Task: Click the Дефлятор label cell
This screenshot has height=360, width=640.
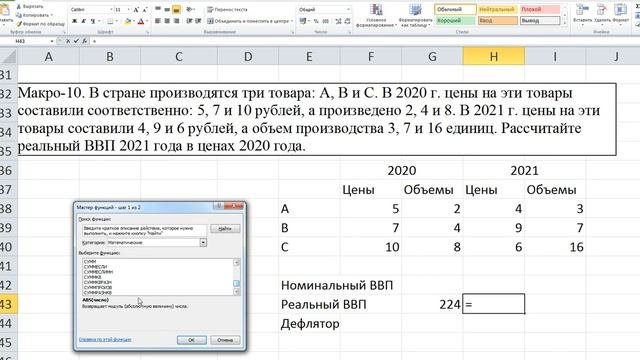Action: [310, 323]
